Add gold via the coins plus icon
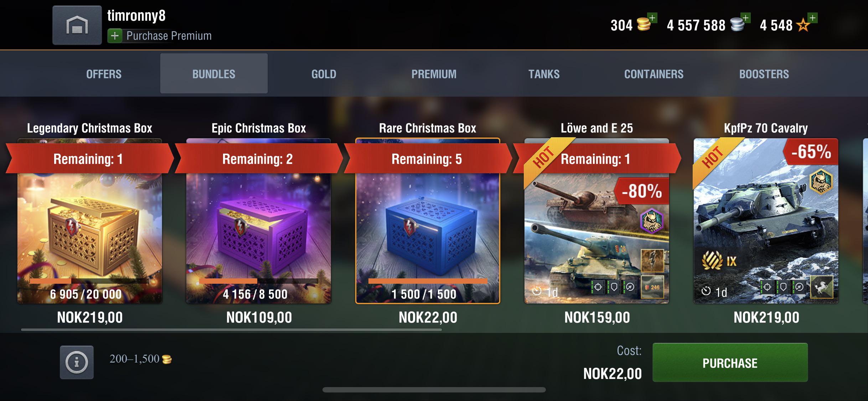The height and width of the screenshot is (401, 868). [652, 18]
